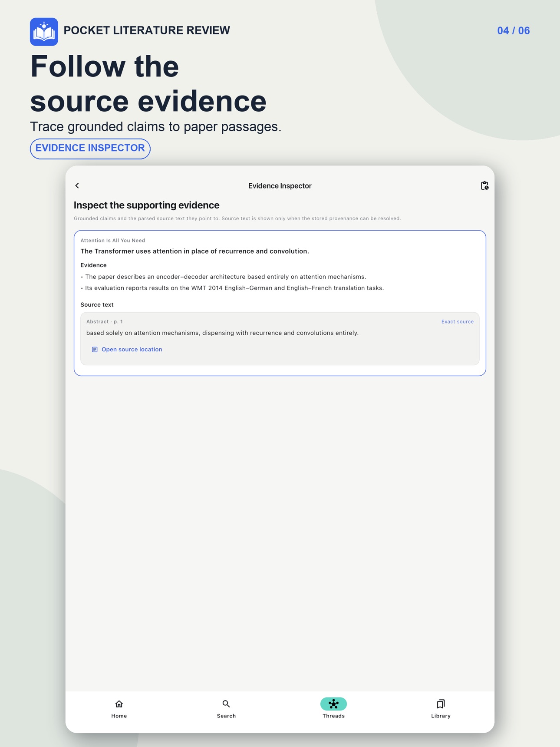The image size is (560, 747).
Task: Click the '04 / 06' page counter
Action: point(514,31)
